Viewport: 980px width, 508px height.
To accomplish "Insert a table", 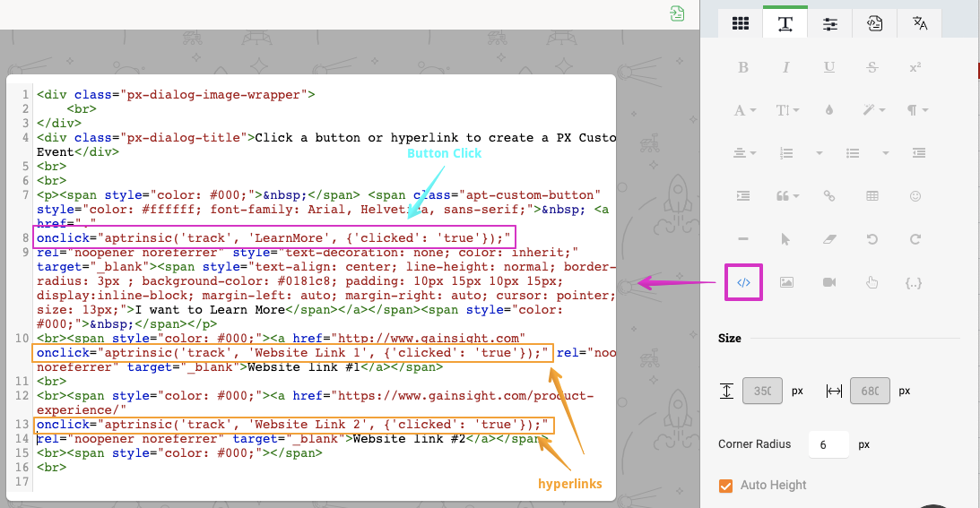I will click(x=872, y=196).
